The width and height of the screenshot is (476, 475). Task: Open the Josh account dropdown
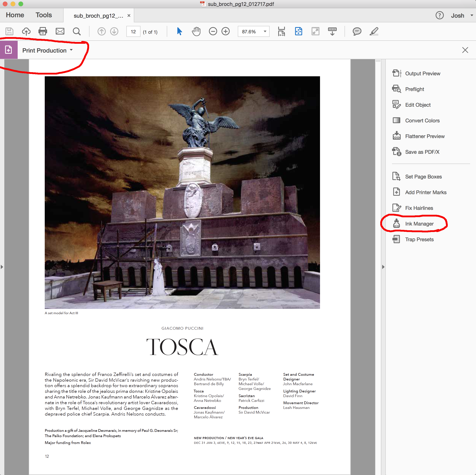click(x=471, y=15)
